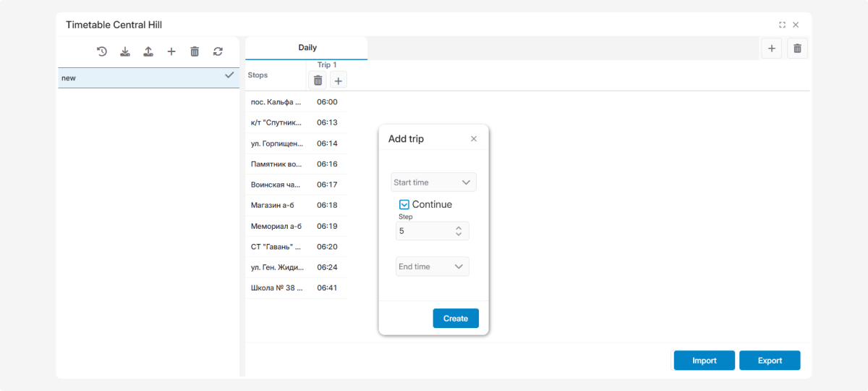Click the refresh icon in left toolbar
Image resolution: width=868 pixels, height=391 pixels.
point(218,51)
